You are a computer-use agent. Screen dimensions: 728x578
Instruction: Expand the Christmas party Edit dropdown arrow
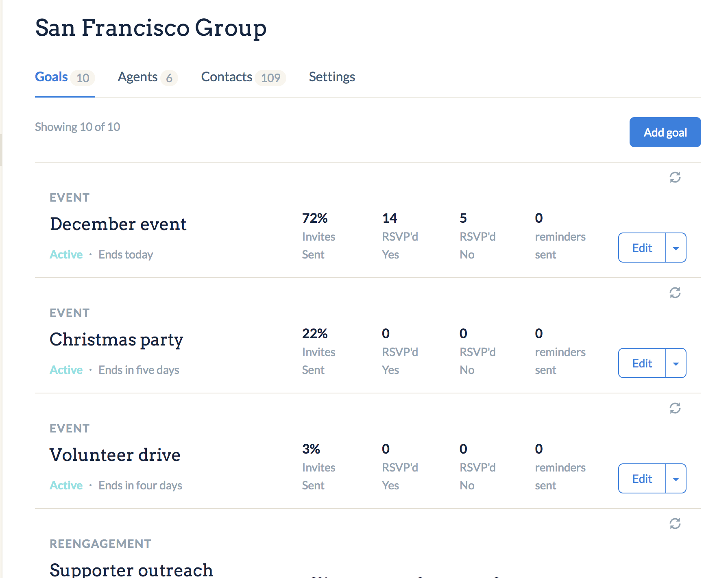(676, 363)
